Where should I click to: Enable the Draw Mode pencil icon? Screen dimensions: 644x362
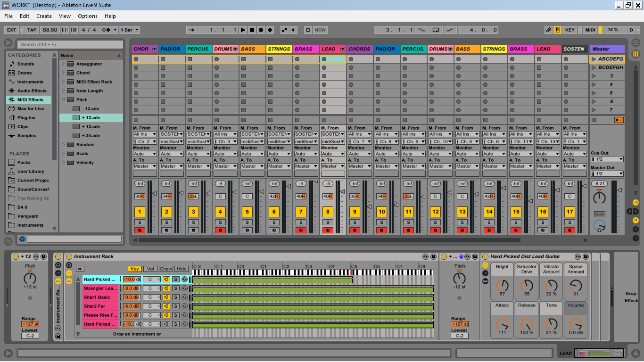(548, 30)
